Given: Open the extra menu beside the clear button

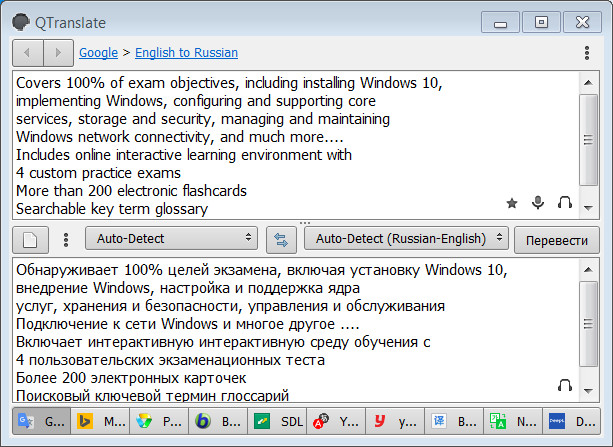Looking at the screenshot, I should point(66,240).
